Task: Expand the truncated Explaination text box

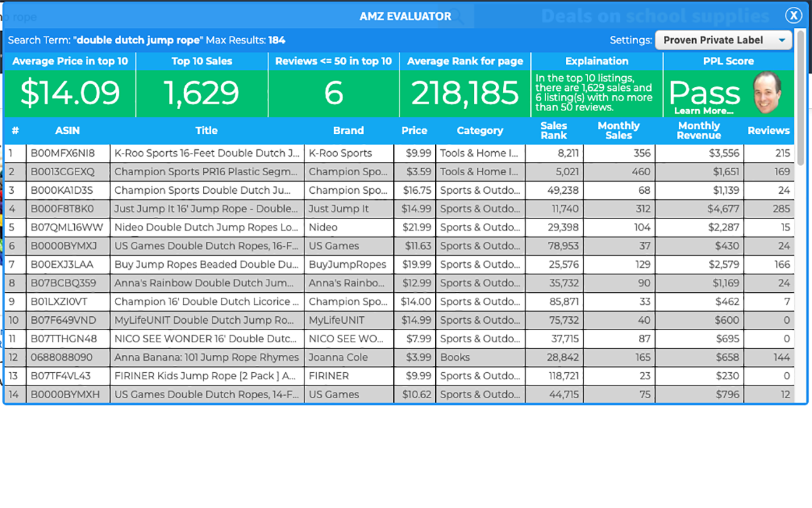Action: point(596,92)
